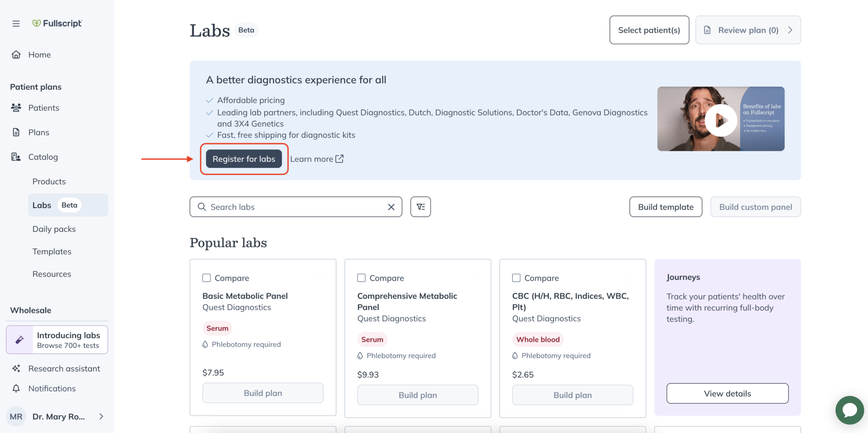Open the Plans section

pyautogui.click(x=38, y=132)
